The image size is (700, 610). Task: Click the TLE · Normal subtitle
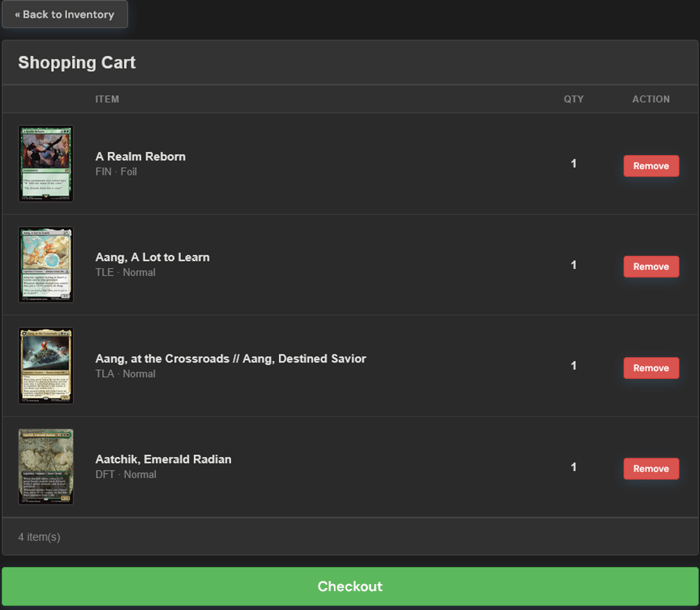click(125, 272)
